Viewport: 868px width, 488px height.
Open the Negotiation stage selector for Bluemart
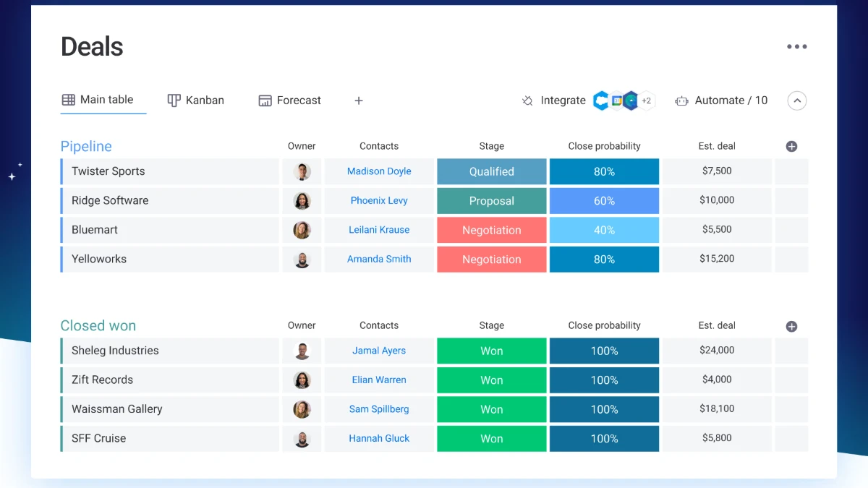pyautogui.click(x=491, y=230)
